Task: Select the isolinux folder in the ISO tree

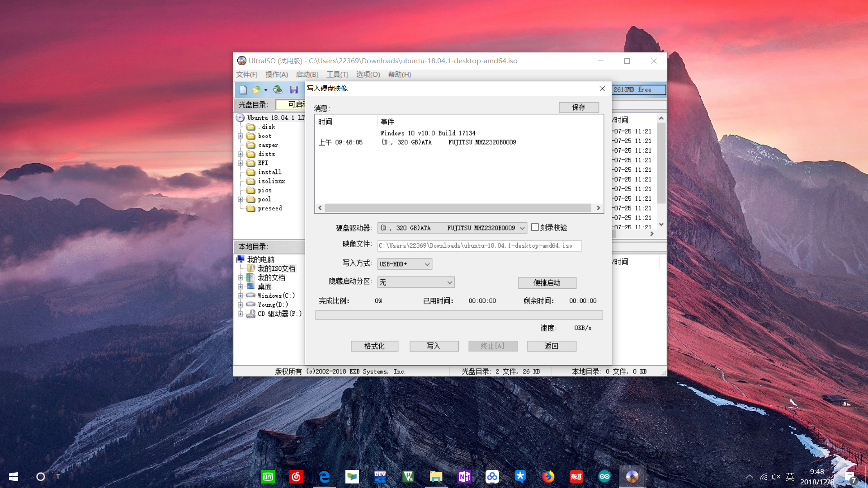Action: [271, 181]
